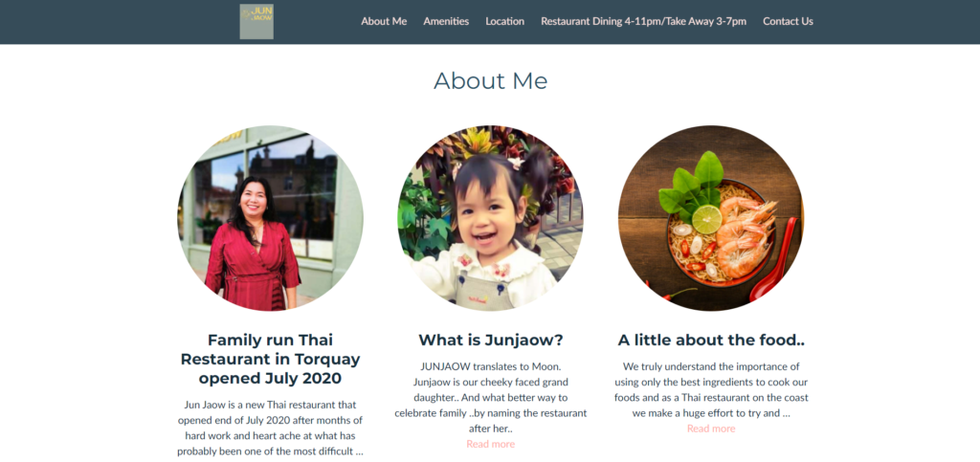Click the What is Junjaow? heading
Screen dimensions: 980x462
[x=490, y=341]
